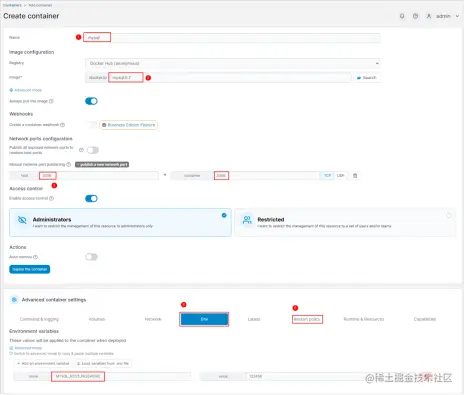
Task: Edit the host port field
Action: 99,175
